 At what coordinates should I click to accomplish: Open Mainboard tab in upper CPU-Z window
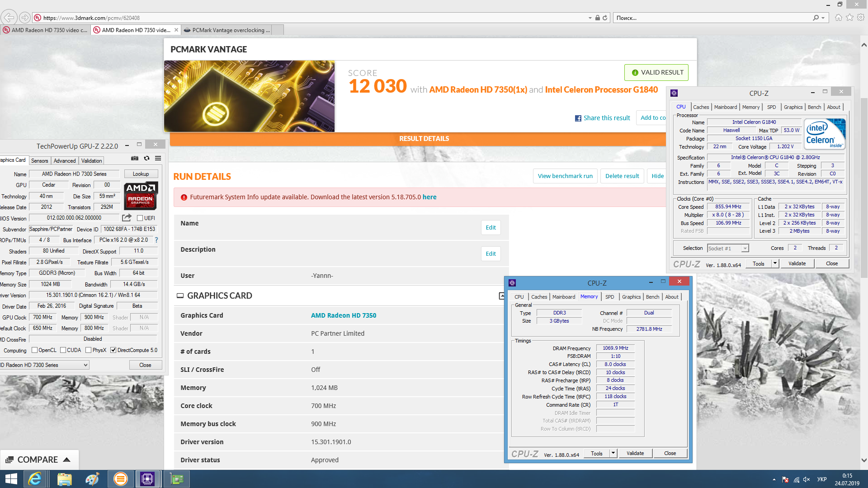tap(726, 108)
